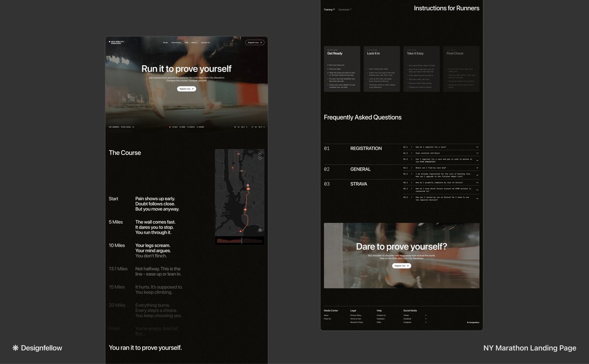
Task: Open the Biometric Policy footer link
Action: pos(357,322)
